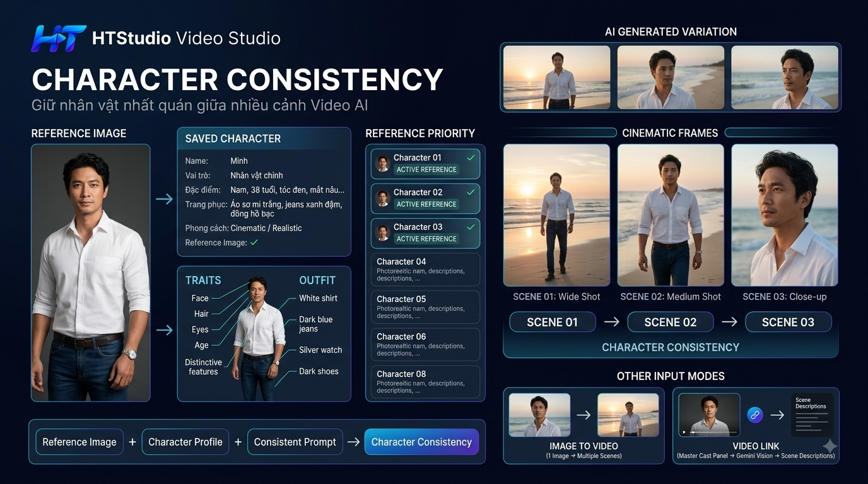Click the large Reference Image portrait
Image resolution: width=868 pixels, height=484 pixels.
[91, 273]
